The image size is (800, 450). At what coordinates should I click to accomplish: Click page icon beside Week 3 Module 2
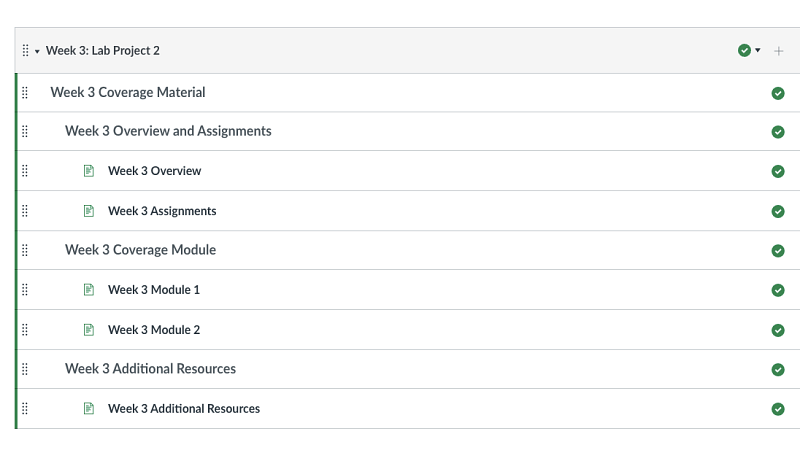tap(89, 330)
